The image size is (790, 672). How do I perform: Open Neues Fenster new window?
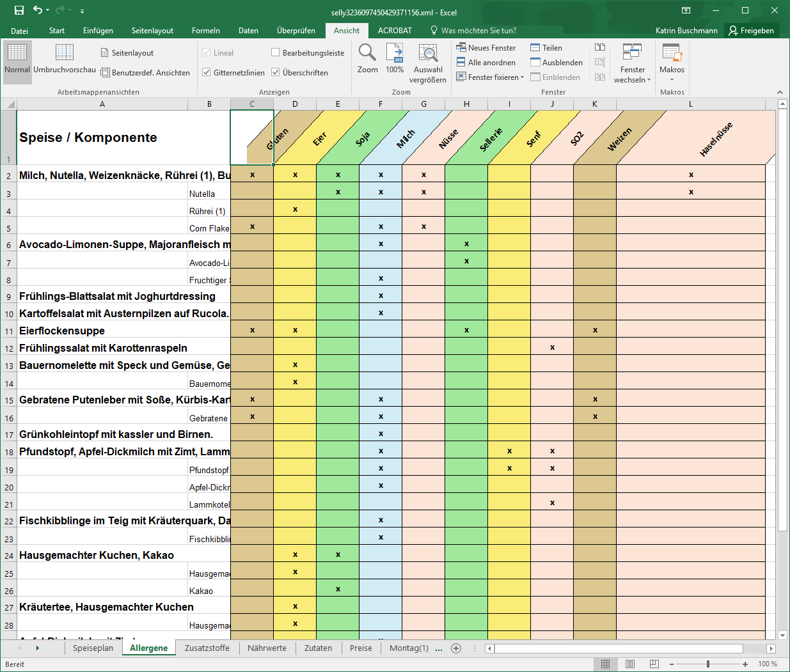(x=486, y=48)
